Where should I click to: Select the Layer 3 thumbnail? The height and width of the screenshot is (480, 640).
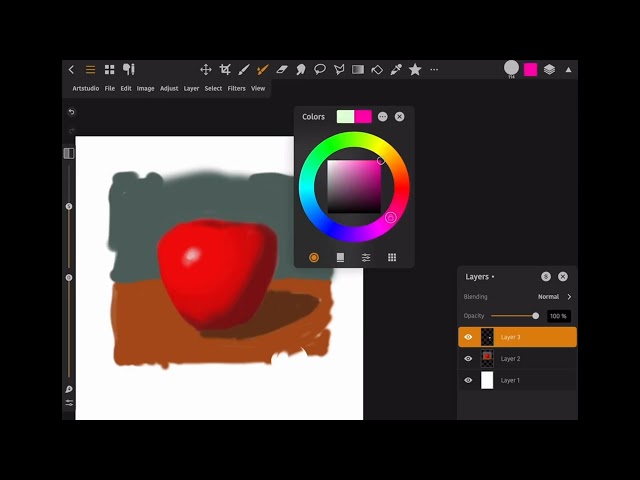[x=487, y=337]
